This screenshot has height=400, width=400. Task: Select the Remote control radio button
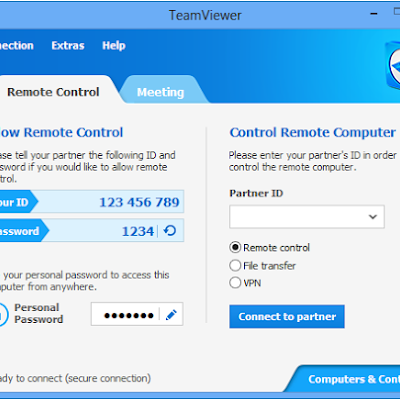(235, 247)
